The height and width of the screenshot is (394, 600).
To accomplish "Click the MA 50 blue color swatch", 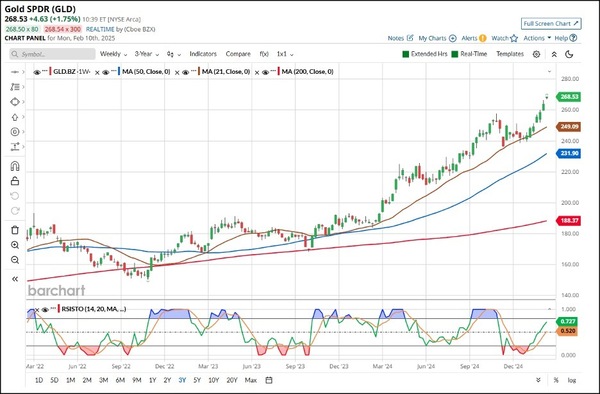I will tap(119, 72).
